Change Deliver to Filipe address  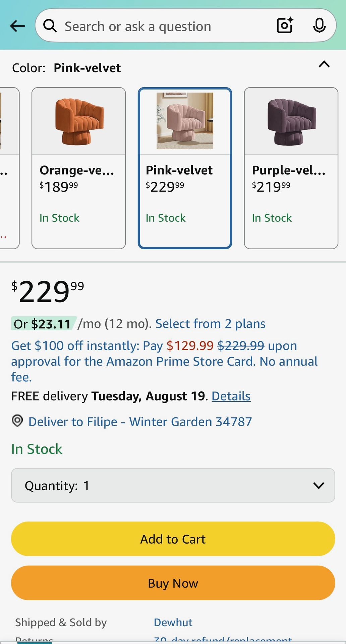tap(140, 422)
